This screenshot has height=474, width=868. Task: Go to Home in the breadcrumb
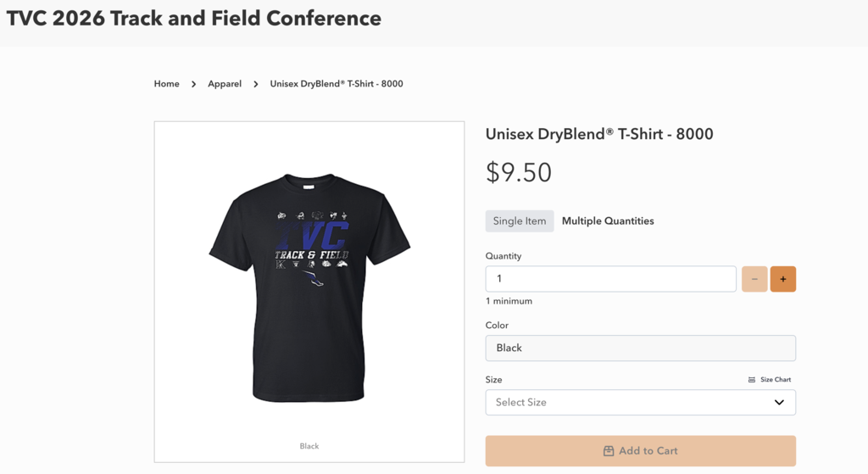(x=167, y=84)
